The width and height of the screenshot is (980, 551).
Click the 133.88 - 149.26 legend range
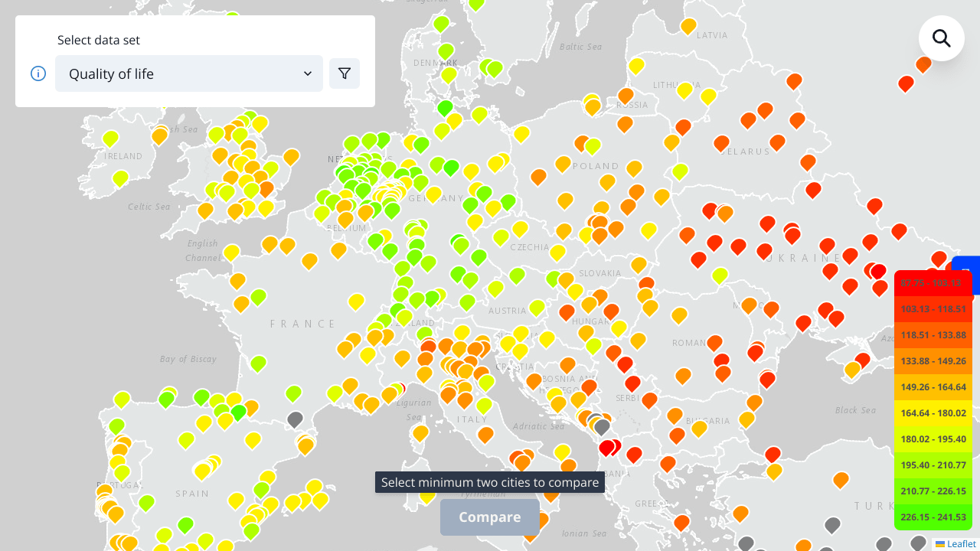click(x=933, y=361)
